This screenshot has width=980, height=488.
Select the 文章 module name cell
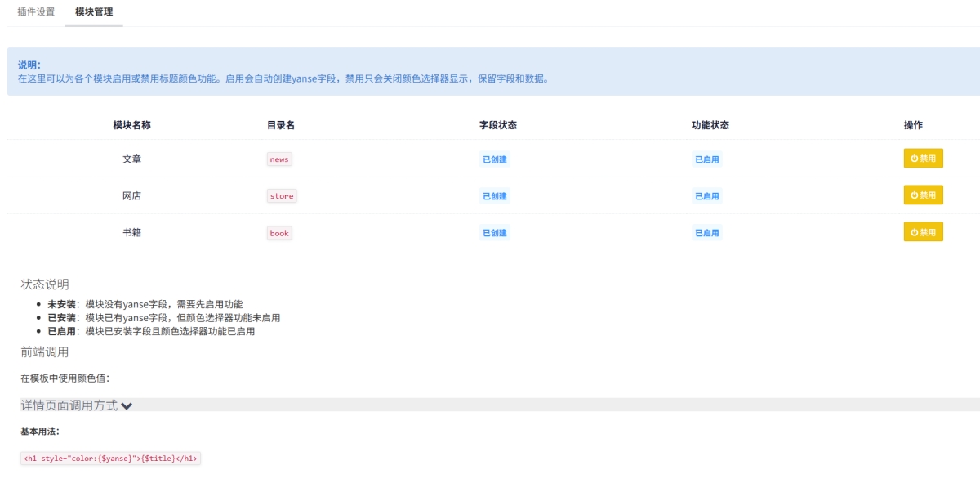(x=131, y=159)
